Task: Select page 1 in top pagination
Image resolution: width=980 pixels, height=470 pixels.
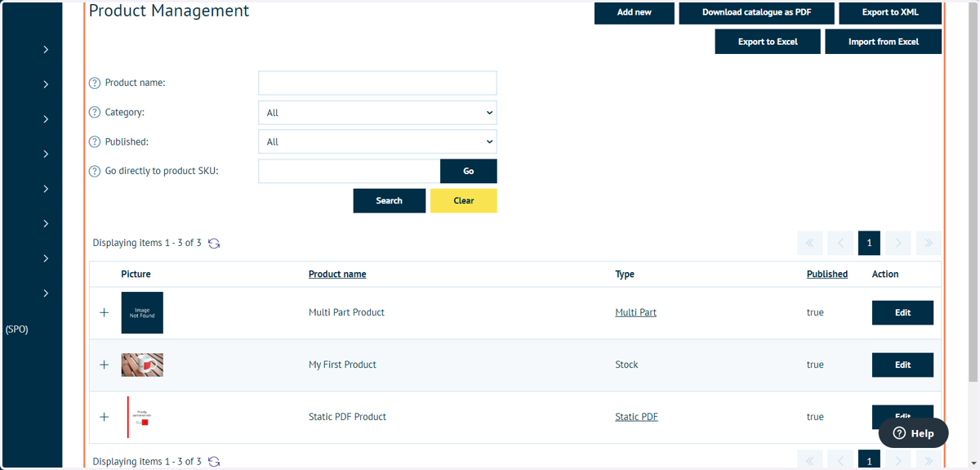Action: point(869,243)
